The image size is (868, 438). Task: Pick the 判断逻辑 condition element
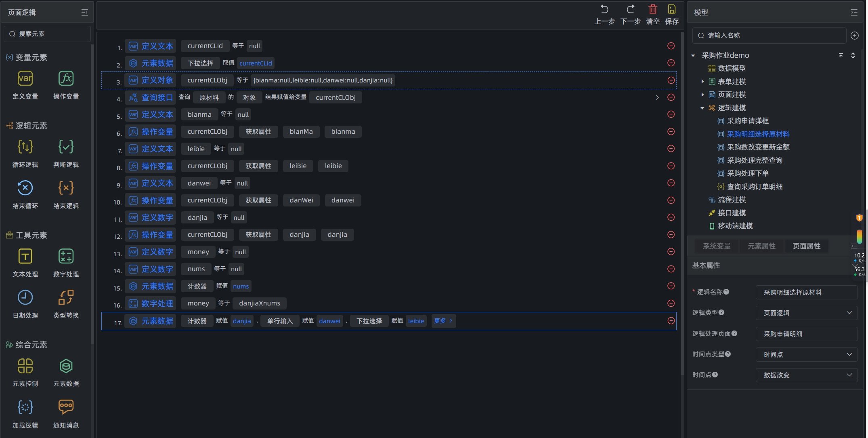pos(66,147)
